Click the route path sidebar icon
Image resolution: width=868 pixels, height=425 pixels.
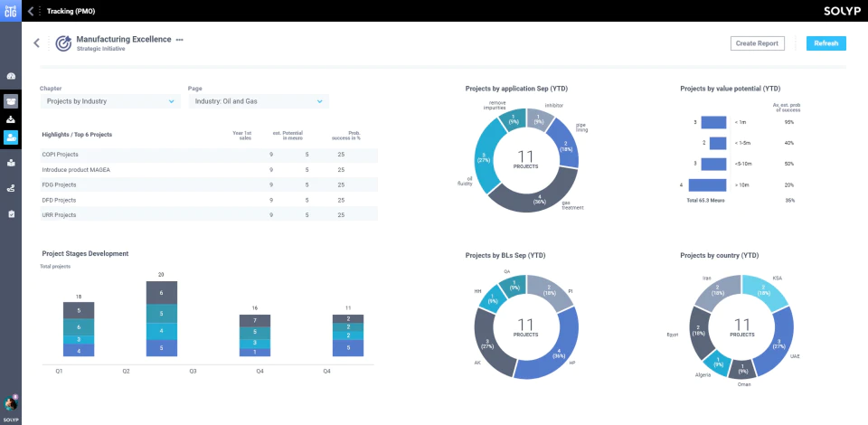pyautogui.click(x=11, y=189)
